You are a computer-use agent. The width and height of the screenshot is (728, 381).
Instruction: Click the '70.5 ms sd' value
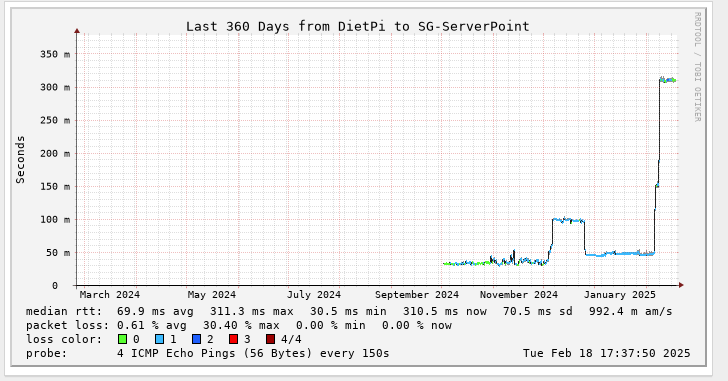coord(538,311)
